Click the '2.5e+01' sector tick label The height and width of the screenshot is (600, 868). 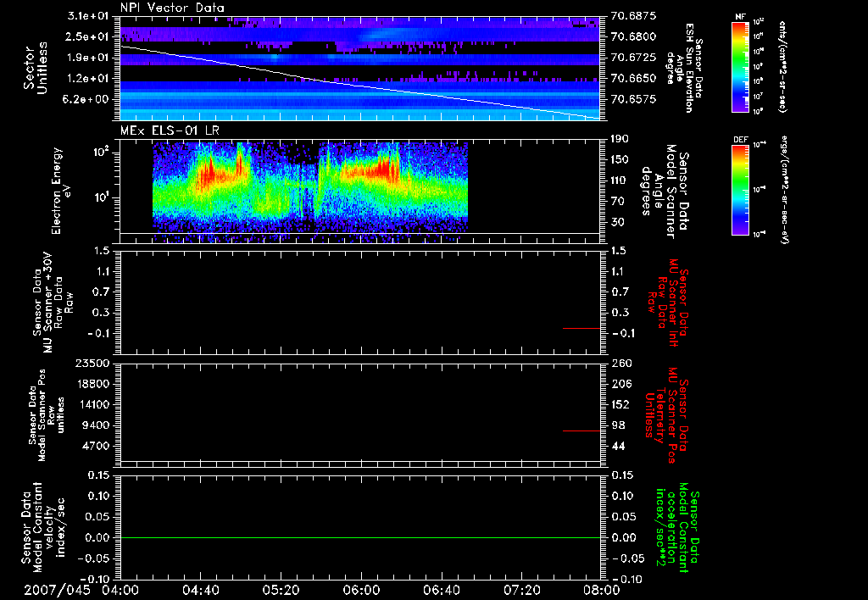[87, 36]
